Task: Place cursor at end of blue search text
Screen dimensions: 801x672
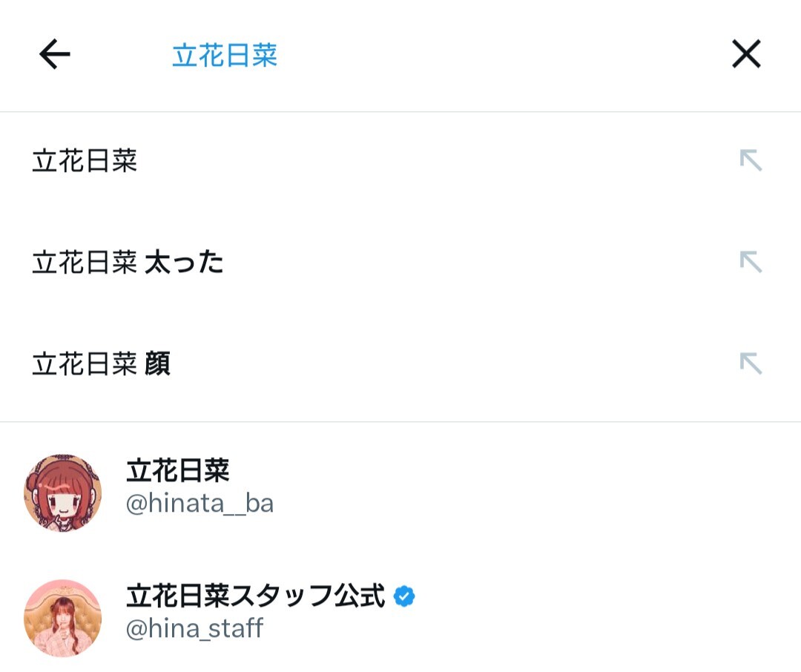Action: pos(278,56)
